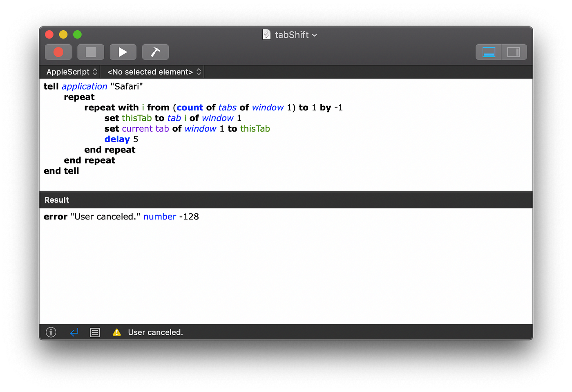The width and height of the screenshot is (572, 392).
Task: Click the Result panel header
Action: tap(286, 200)
